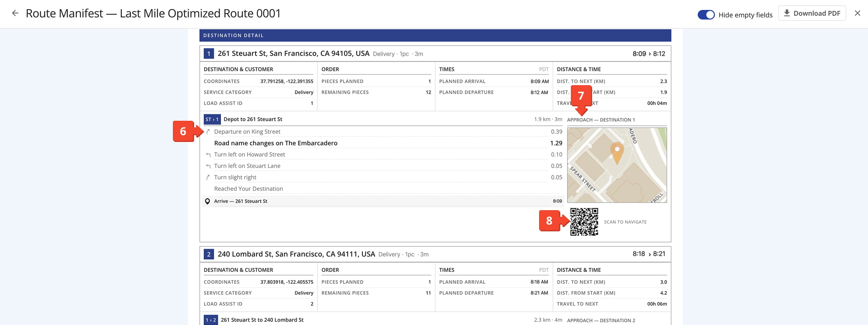Click Dist. From Start value 4.2
This screenshot has width=868, height=325.
coord(663,293)
